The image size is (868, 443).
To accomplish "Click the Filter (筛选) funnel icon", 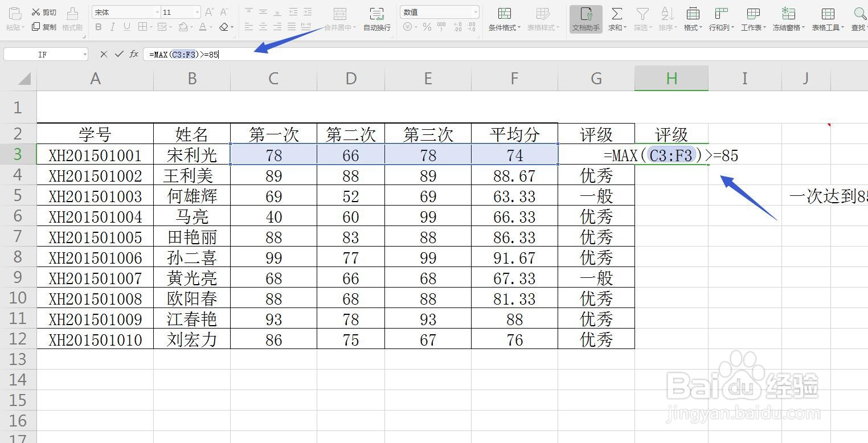I will click(x=642, y=14).
